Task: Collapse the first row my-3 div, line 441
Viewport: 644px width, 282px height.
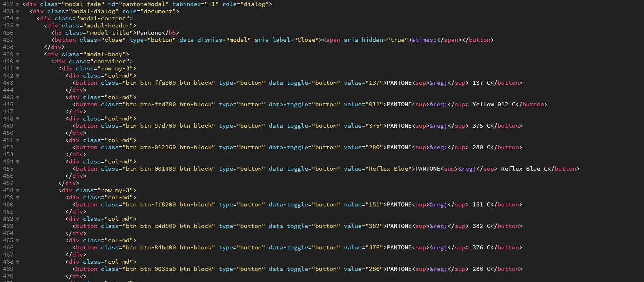Action: pyautogui.click(x=17, y=68)
